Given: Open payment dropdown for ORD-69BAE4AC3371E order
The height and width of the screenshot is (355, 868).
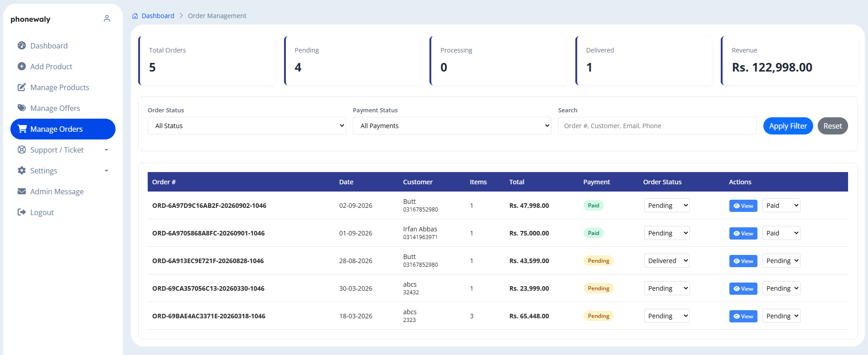Looking at the screenshot, I should point(781,316).
